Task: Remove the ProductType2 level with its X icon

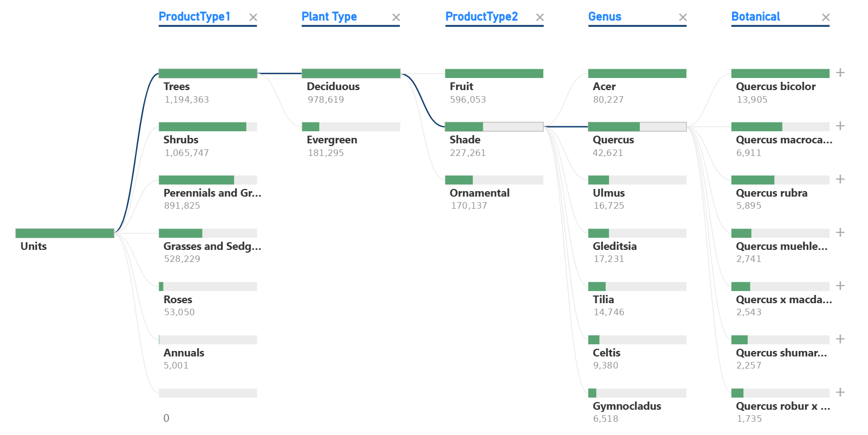Action: click(x=540, y=18)
